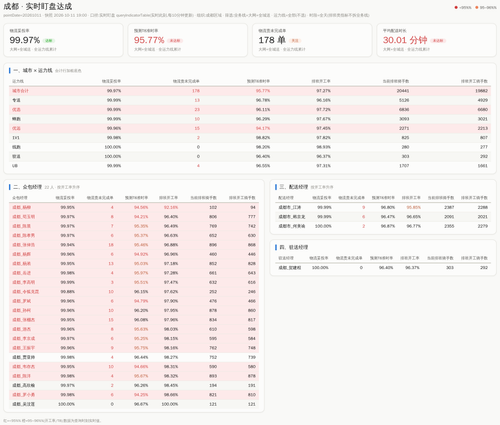Click the 驻送经理 column header
This screenshot has height=425, width=500.
tap(286, 258)
